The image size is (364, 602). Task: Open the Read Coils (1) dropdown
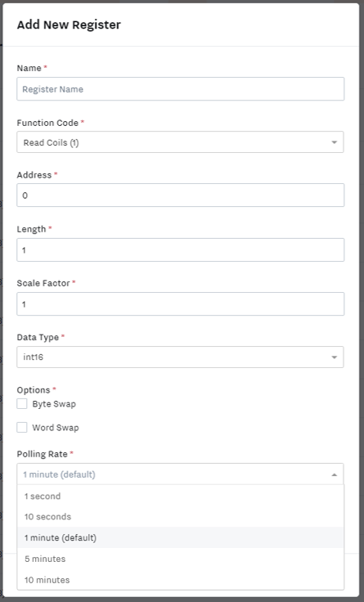(180, 142)
